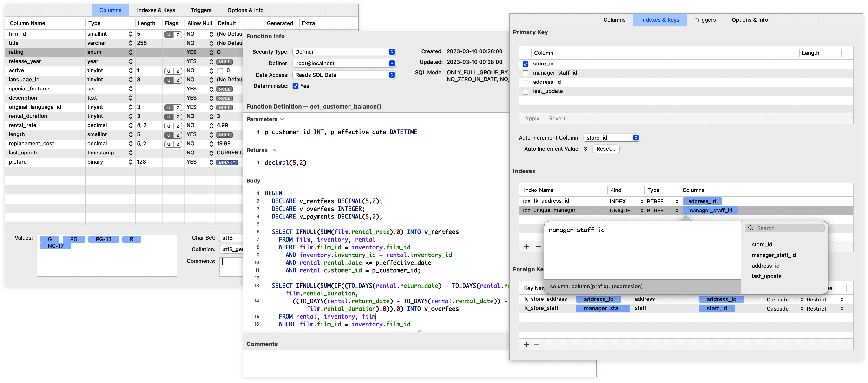Click the search icon in the column picker popover

tap(751, 228)
